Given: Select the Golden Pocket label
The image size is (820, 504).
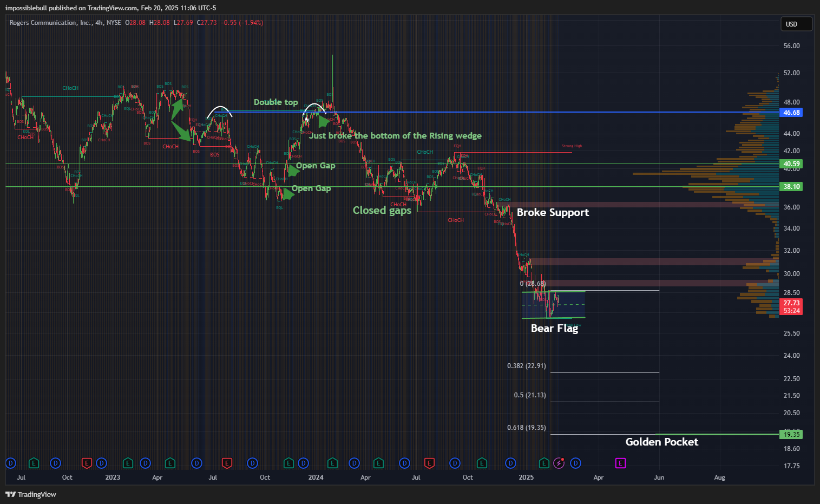Looking at the screenshot, I should coord(661,442).
